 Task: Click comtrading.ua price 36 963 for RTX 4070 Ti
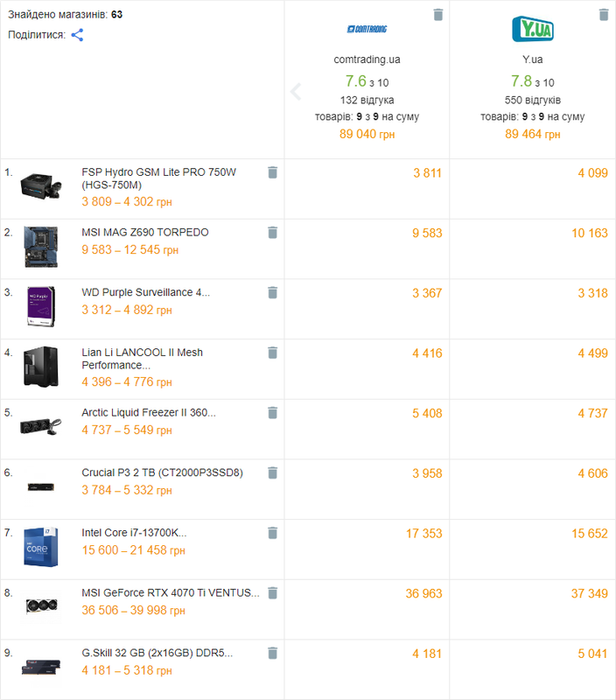coord(424,594)
